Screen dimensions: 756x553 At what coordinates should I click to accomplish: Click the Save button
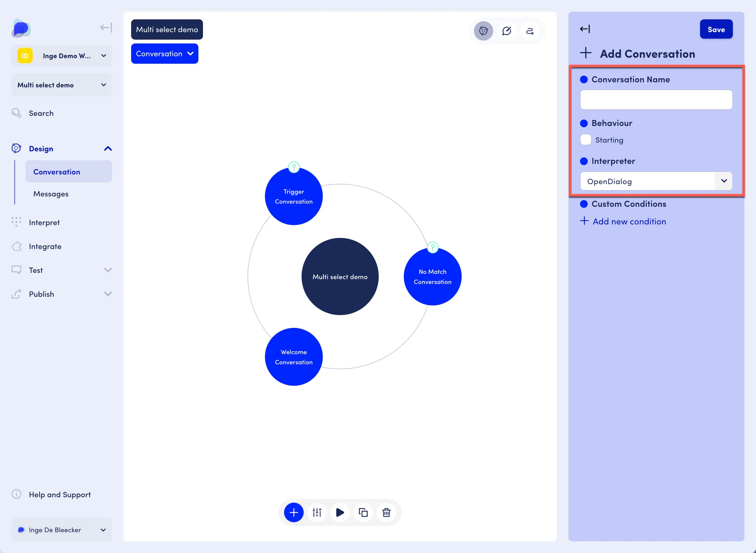[x=716, y=29]
